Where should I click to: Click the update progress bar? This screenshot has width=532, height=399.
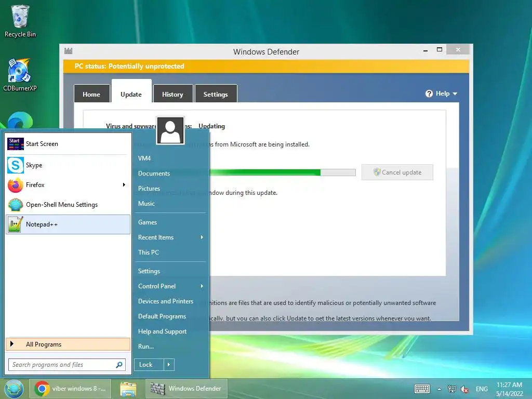tap(282, 172)
